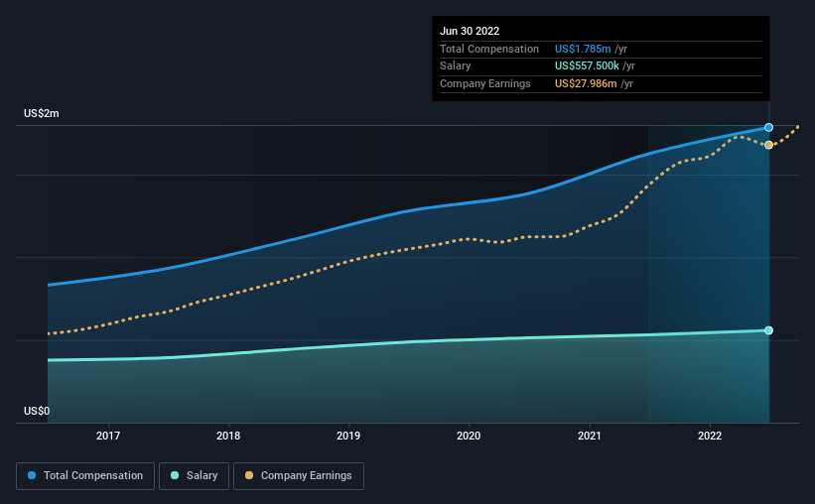
Task: Click the blue dot in Total Compensation legend
Action: [32, 475]
